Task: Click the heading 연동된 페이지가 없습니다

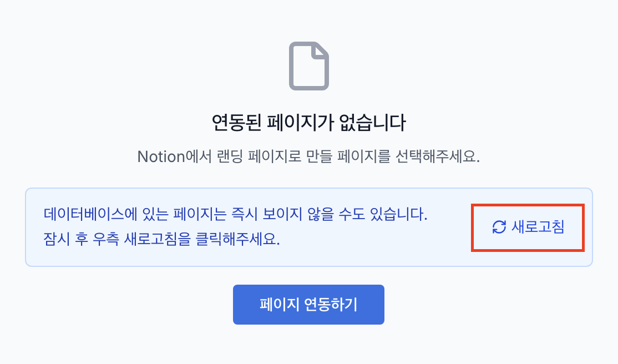Action: [x=308, y=122]
